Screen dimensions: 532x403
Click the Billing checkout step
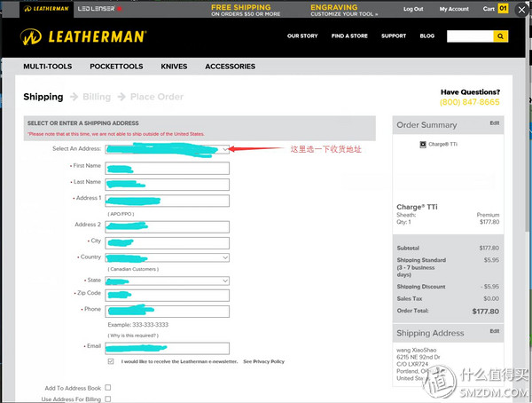coord(97,97)
